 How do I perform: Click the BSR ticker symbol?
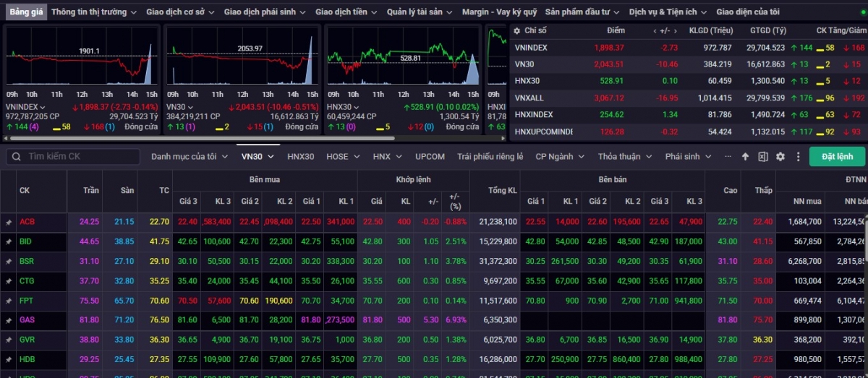click(x=27, y=261)
